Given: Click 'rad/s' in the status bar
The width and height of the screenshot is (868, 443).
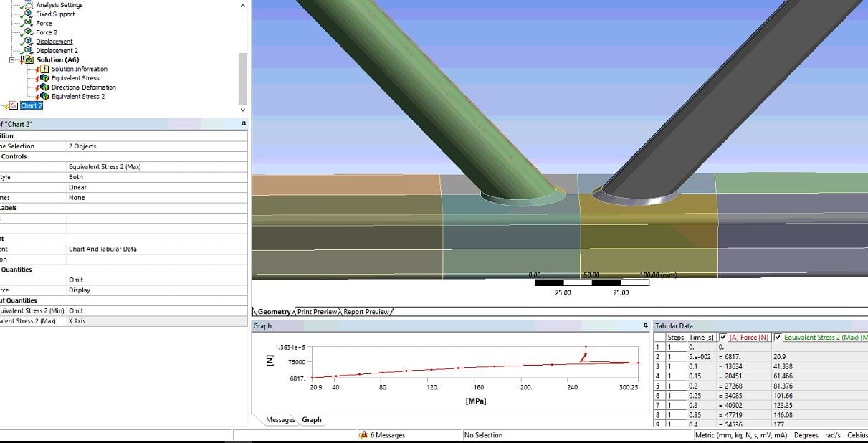Looking at the screenshot, I should coord(833,435).
